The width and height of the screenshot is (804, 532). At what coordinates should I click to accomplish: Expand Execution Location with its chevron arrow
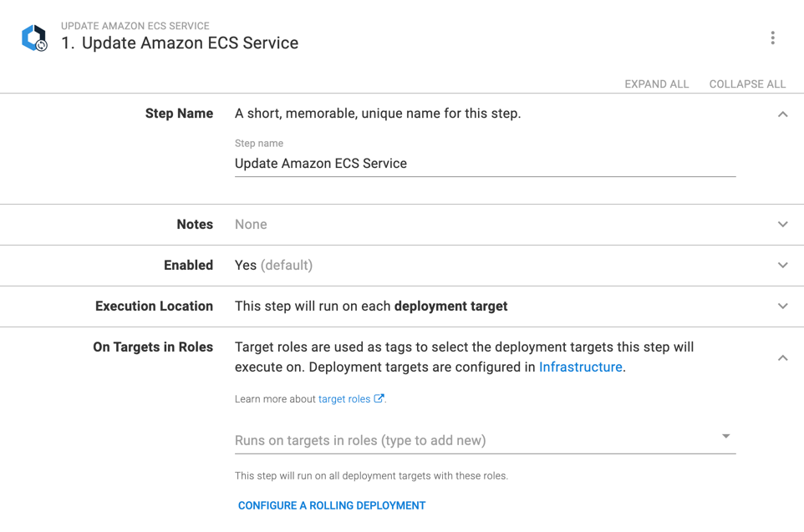[782, 307]
